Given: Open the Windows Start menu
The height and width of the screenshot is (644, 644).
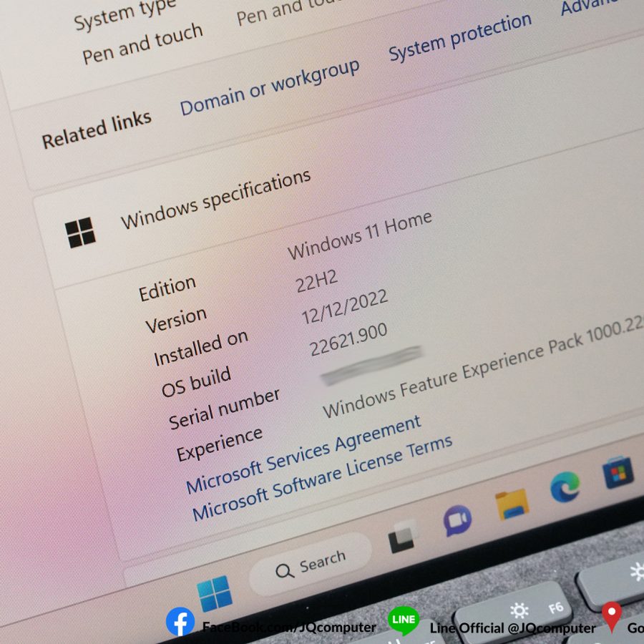Looking at the screenshot, I should pyautogui.click(x=215, y=592).
